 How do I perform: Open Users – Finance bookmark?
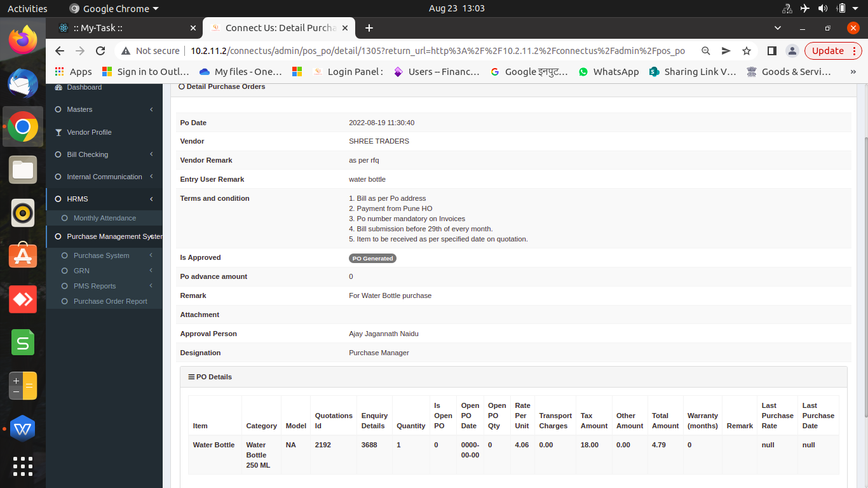pyautogui.click(x=436, y=72)
